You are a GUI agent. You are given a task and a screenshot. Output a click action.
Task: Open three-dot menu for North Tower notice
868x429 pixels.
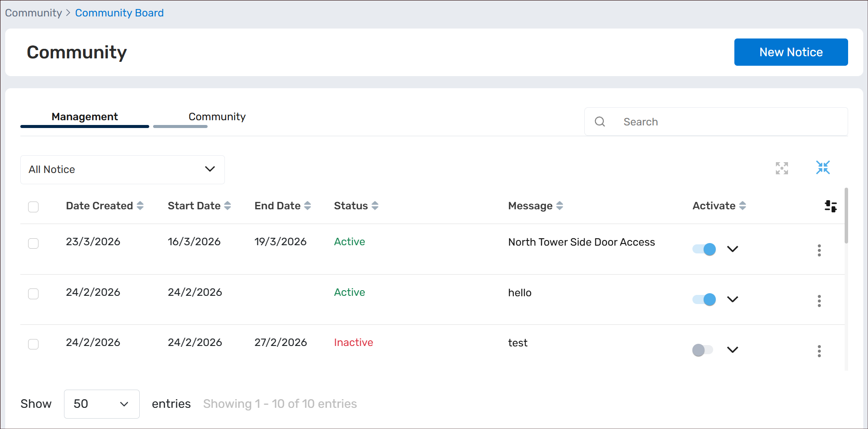point(819,250)
